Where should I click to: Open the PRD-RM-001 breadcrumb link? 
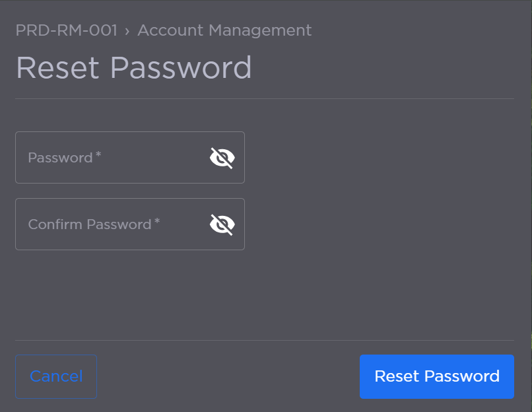[x=66, y=30]
